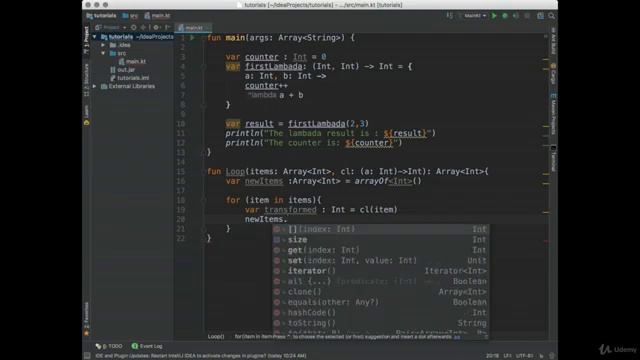
Task: Click the green Debug bug icon
Action: 505,16
